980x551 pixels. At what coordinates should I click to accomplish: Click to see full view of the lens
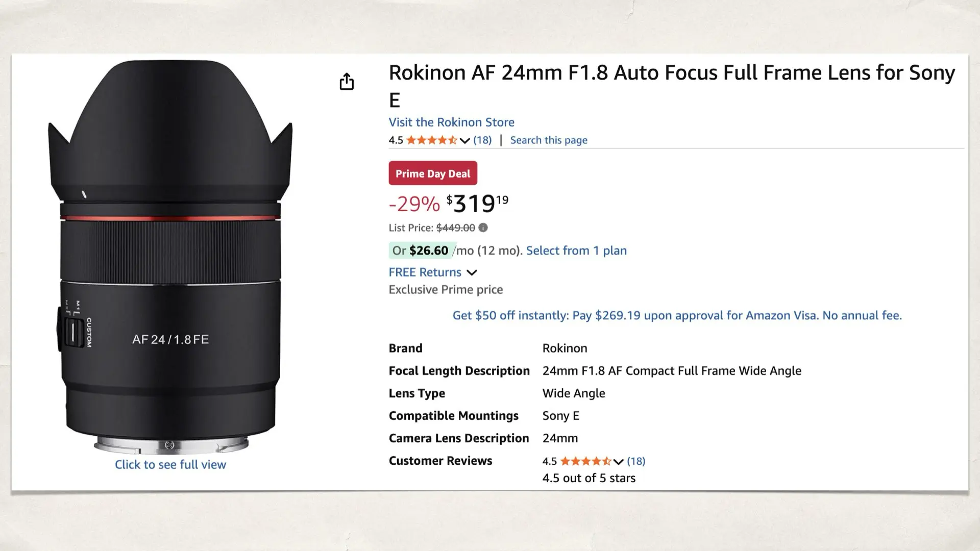[170, 464]
